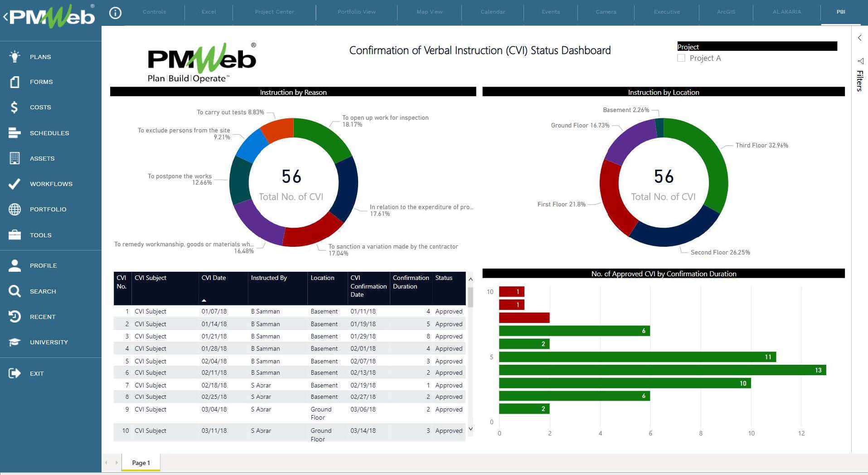Select the ArcGIS tab

[x=726, y=12]
